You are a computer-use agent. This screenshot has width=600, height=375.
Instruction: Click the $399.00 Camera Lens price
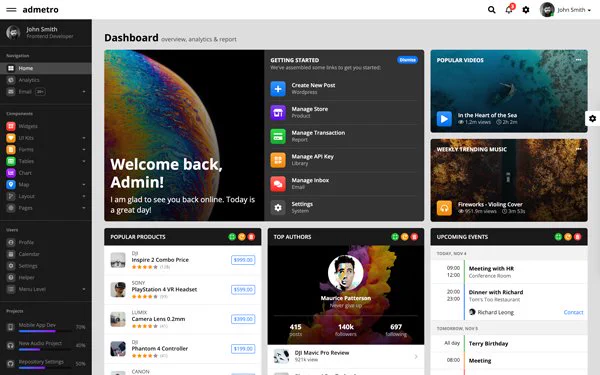point(243,319)
